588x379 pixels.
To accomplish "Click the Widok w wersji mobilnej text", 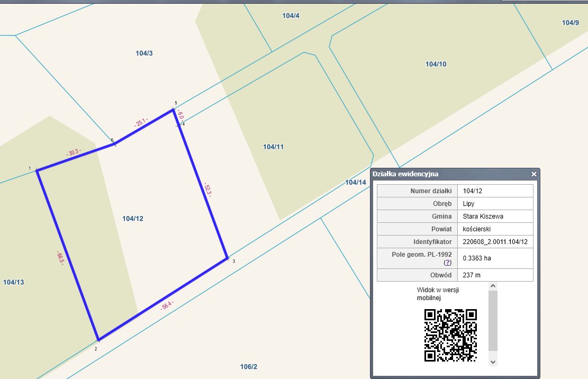I will pyautogui.click(x=438, y=294).
